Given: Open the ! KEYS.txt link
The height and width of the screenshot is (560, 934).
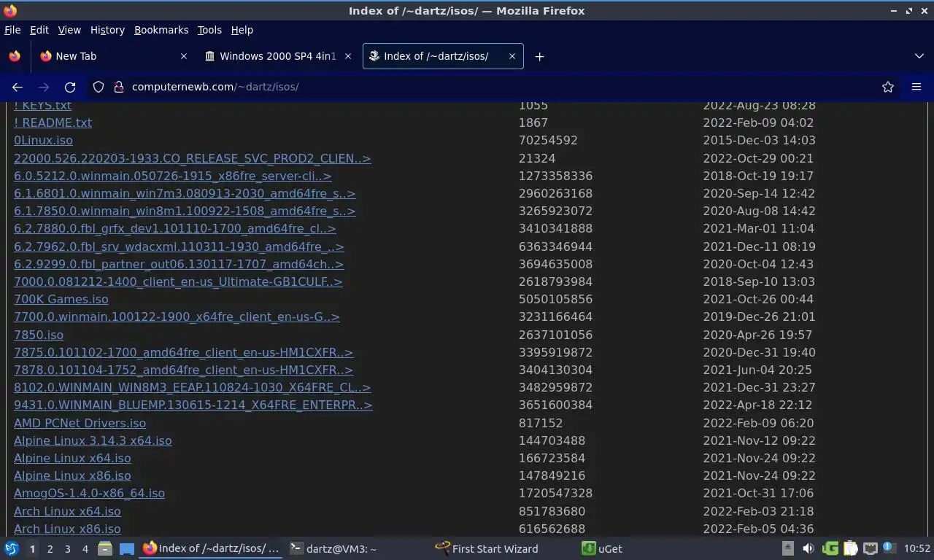Looking at the screenshot, I should 42,105.
